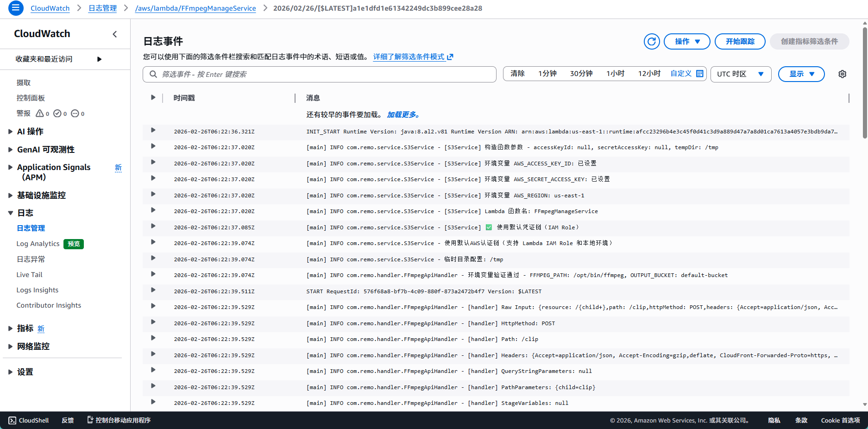Open the hamburger navigation menu
Screen dimensions: 868x429
click(16, 8)
